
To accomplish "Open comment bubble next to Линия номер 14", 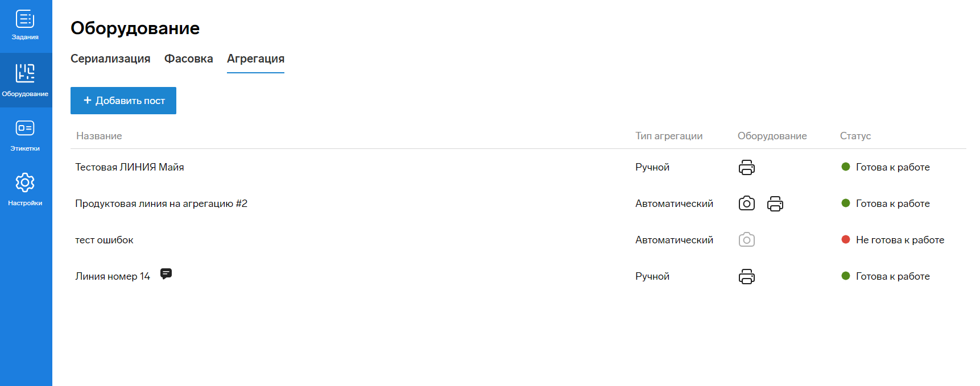I will (166, 274).
